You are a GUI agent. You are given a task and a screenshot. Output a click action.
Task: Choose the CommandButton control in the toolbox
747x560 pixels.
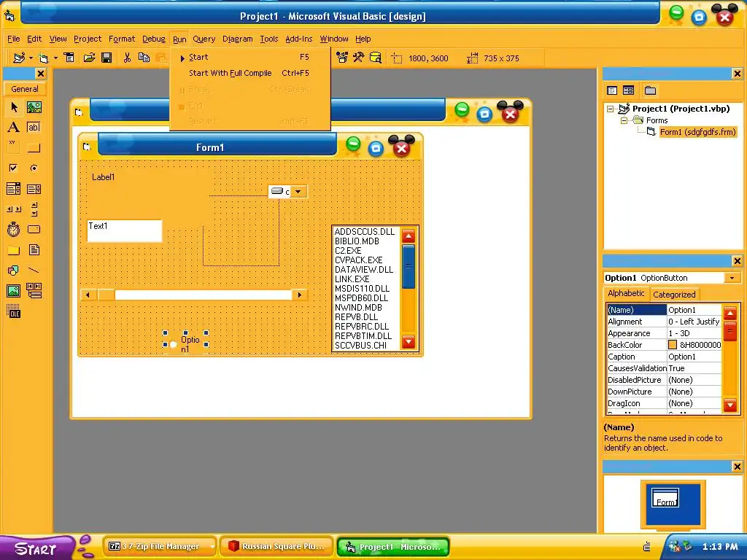click(34, 147)
